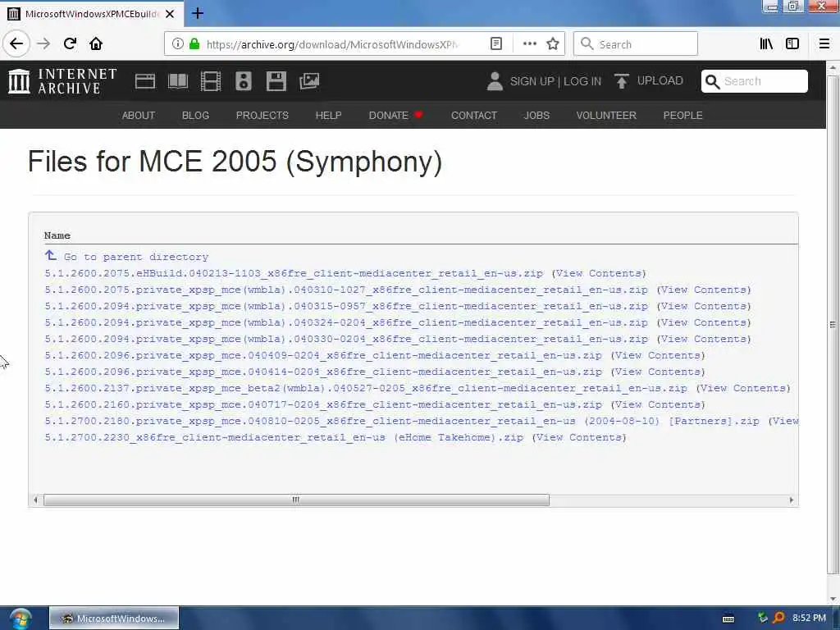Open the Video filmstrip icon

click(211, 81)
